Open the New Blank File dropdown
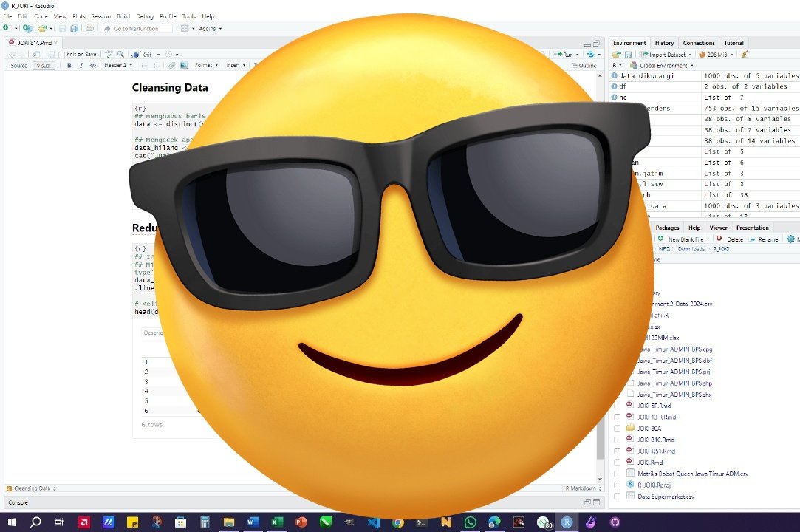 (x=684, y=239)
